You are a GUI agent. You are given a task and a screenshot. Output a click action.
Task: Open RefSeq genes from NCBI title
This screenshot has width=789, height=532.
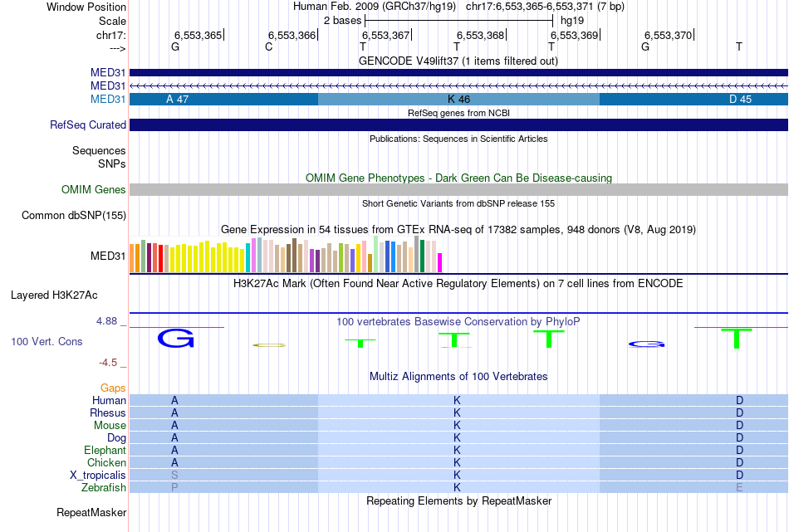(458, 113)
